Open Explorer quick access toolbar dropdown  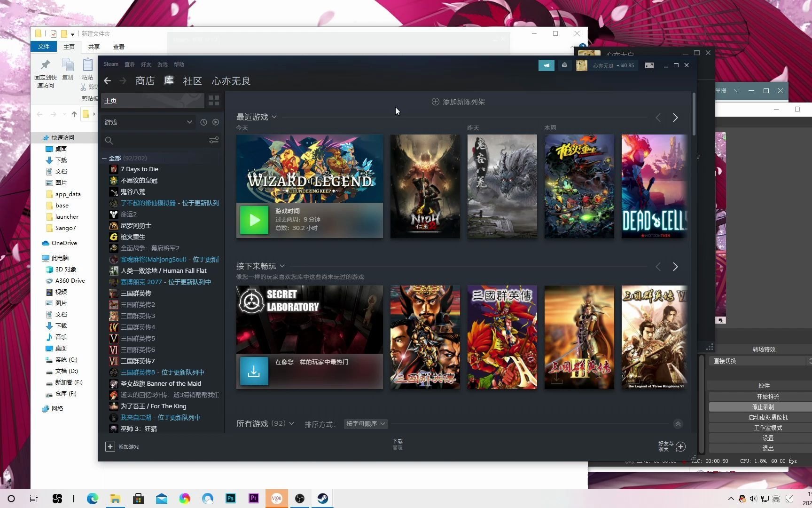click(x=72, y=34)
